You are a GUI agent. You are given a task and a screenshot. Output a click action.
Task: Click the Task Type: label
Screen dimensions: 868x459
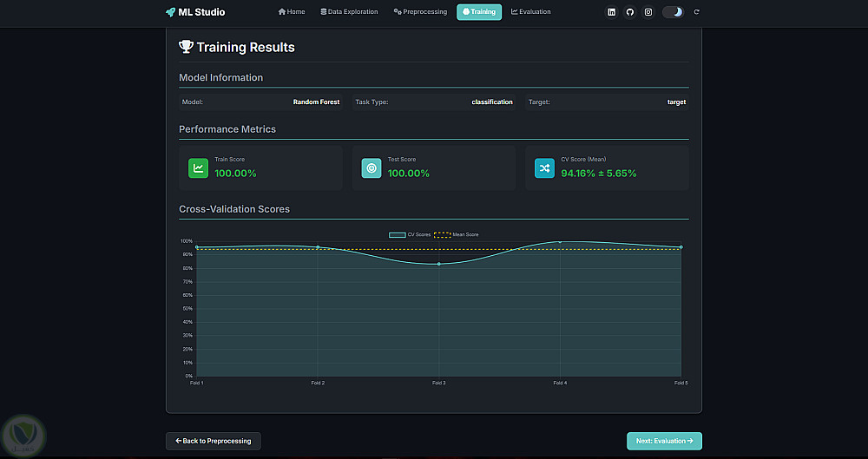[372, 102]
